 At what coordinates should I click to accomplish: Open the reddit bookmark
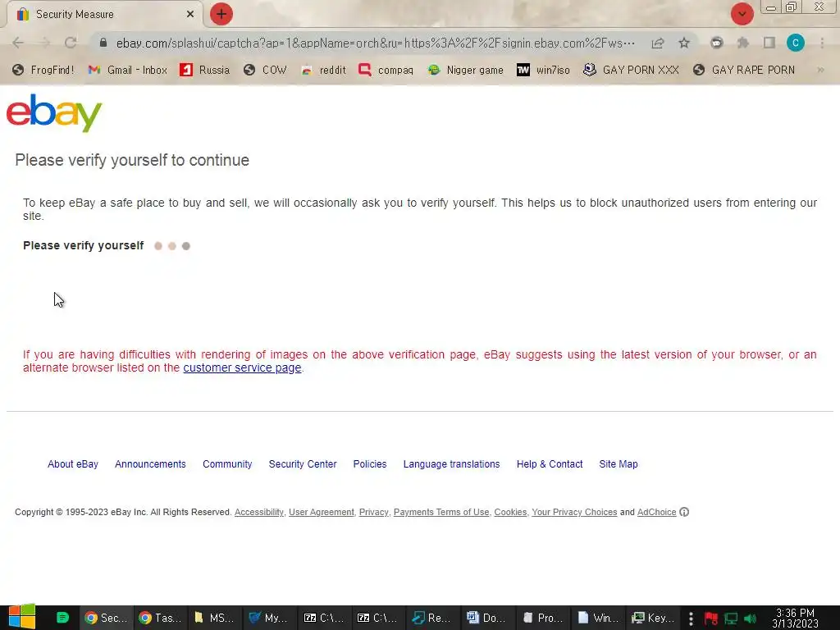coord(323,71)
